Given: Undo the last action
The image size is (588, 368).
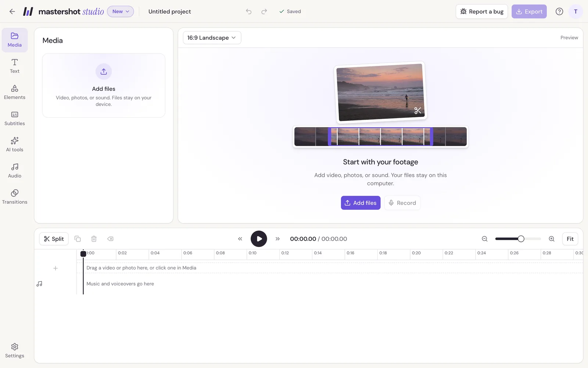Looking at the screenshot, I should click(249, 11).
